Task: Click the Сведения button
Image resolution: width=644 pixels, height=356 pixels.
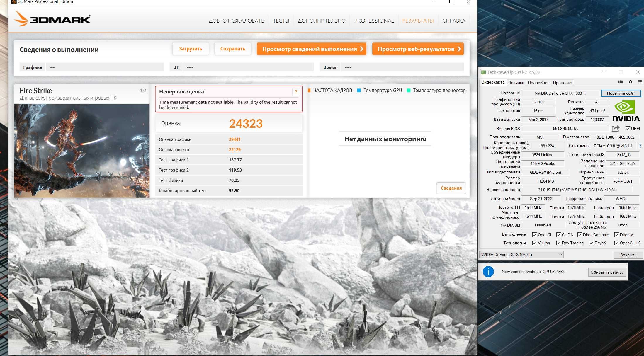Action: coord(451,188)
